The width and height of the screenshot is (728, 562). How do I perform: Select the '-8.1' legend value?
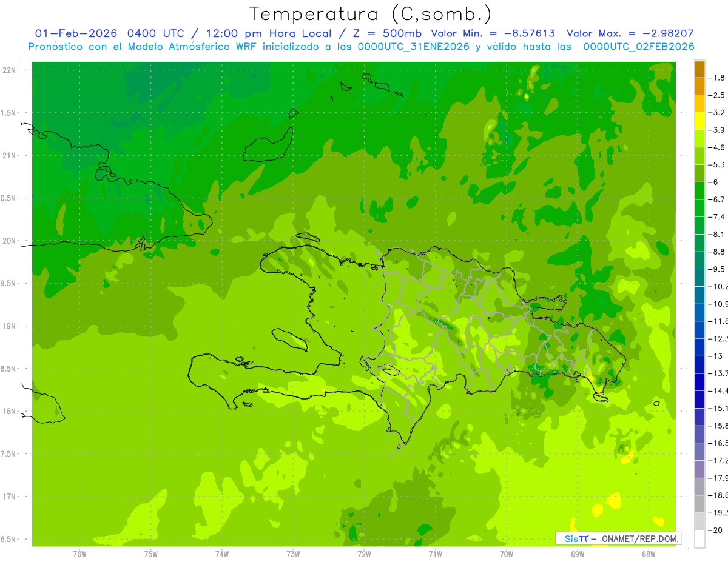(x=717, y=235)
